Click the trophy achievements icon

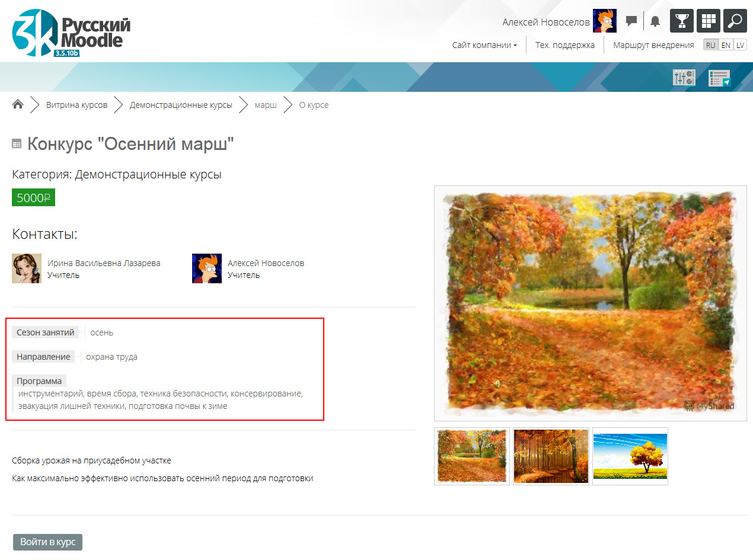coord(682,21)
